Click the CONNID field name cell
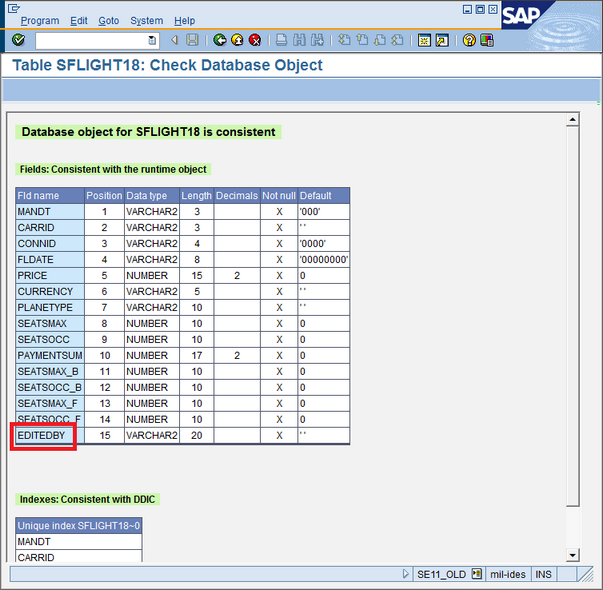Viewport: 603px width, 590px height. [x=50, y=243]
